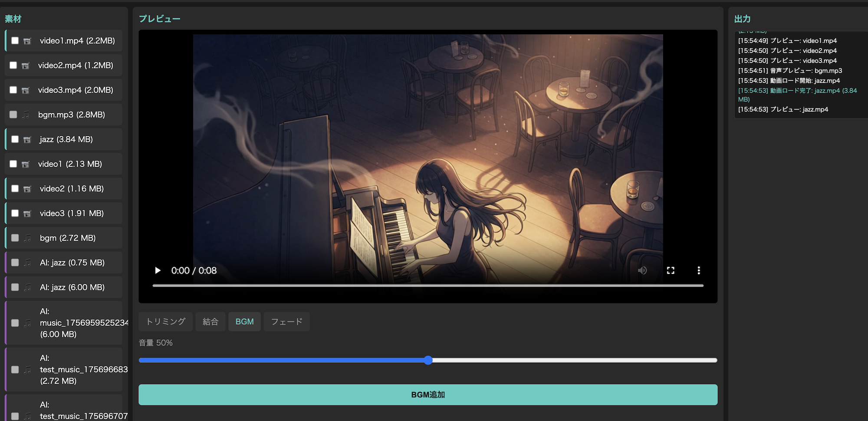Enter fullscreen on the video player
The image size is (868, 421).
coord(671,270)
